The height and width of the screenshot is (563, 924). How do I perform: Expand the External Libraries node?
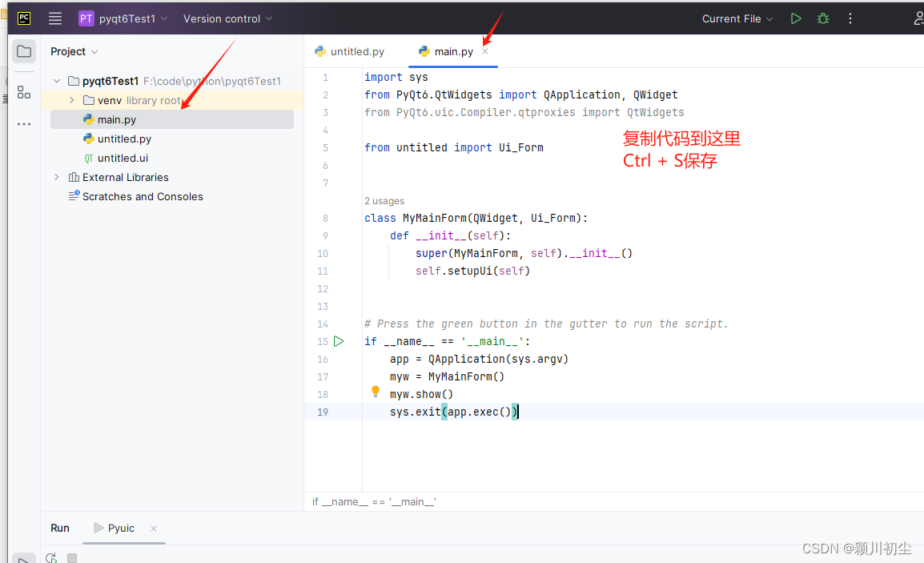(54, 177)
